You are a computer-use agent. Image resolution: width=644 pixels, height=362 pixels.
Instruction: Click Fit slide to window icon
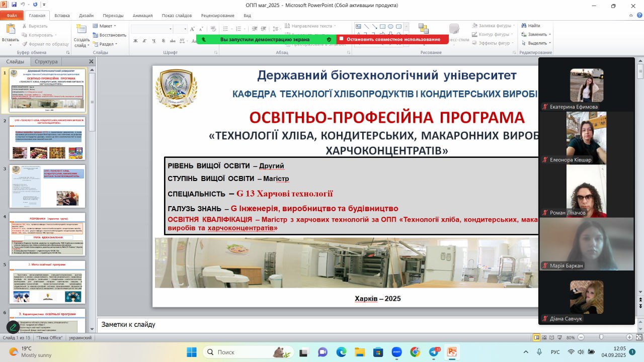[639, 337]
